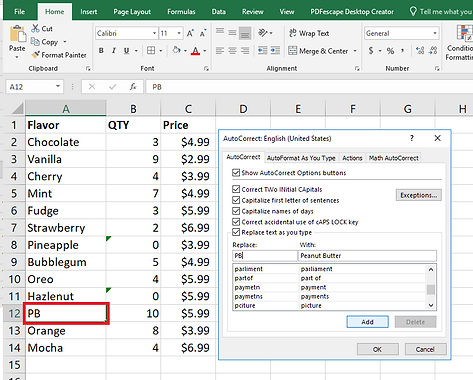Switch to the Formulas tab
The height and width of the screenshot is (380, 473).
point(181,12)
